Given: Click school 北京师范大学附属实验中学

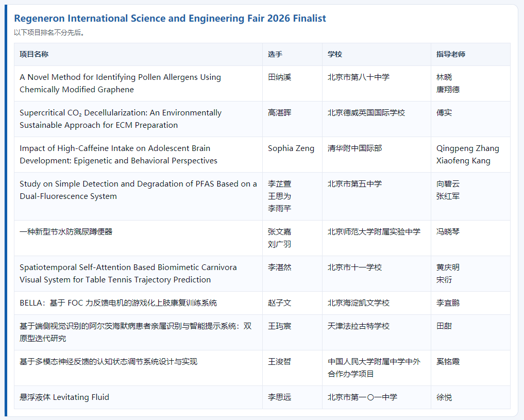Looking at the screenshot, I should (374, 232).
